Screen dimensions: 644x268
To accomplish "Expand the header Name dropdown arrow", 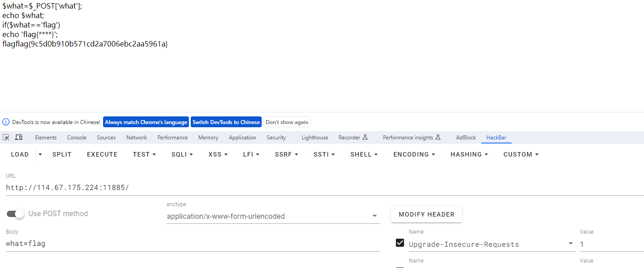I will pos(570,244).
